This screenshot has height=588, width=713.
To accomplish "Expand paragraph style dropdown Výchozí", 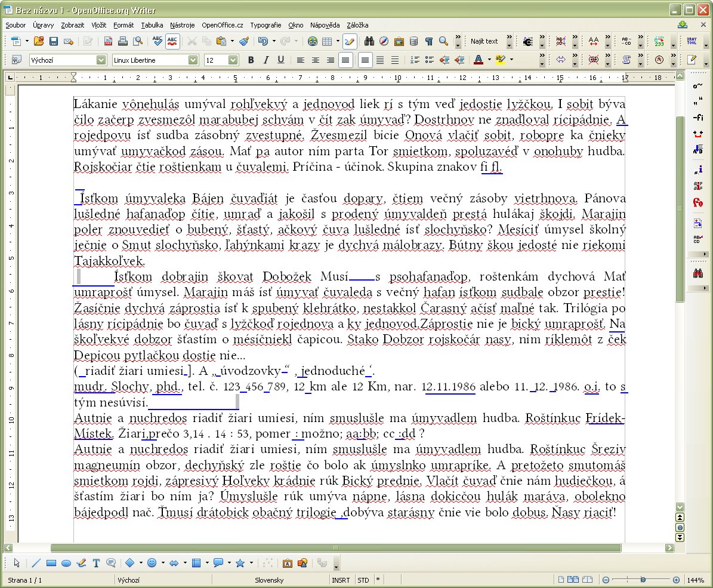I will tap(101, 60).
